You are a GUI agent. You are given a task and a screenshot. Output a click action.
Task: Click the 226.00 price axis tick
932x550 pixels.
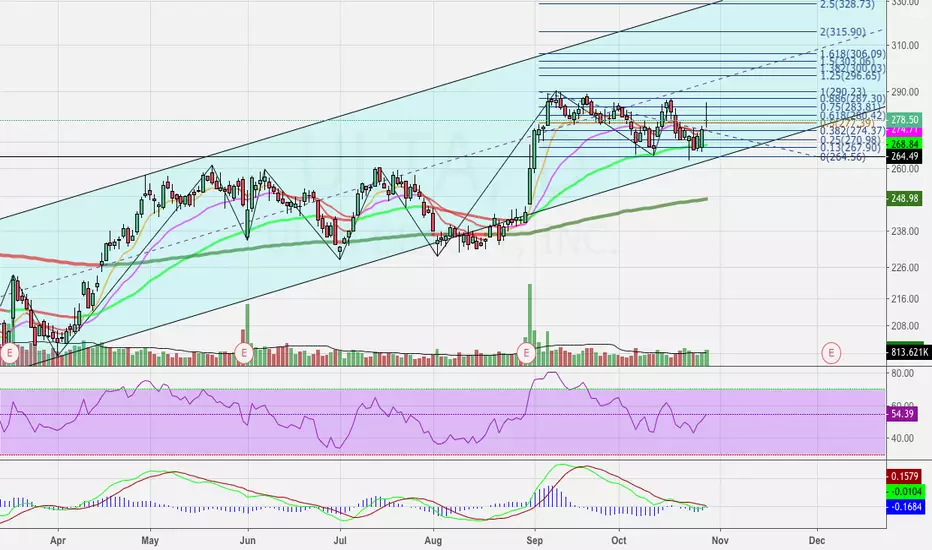(x=904, y=268)
